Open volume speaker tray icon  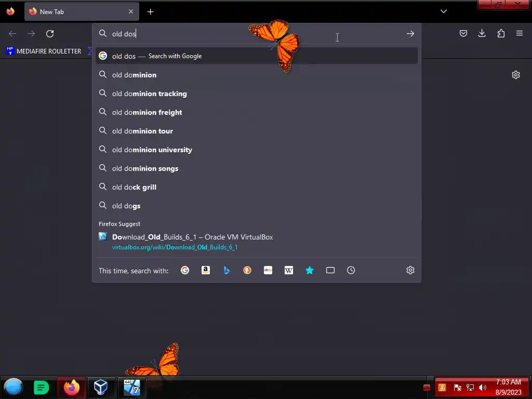[483, 388]
